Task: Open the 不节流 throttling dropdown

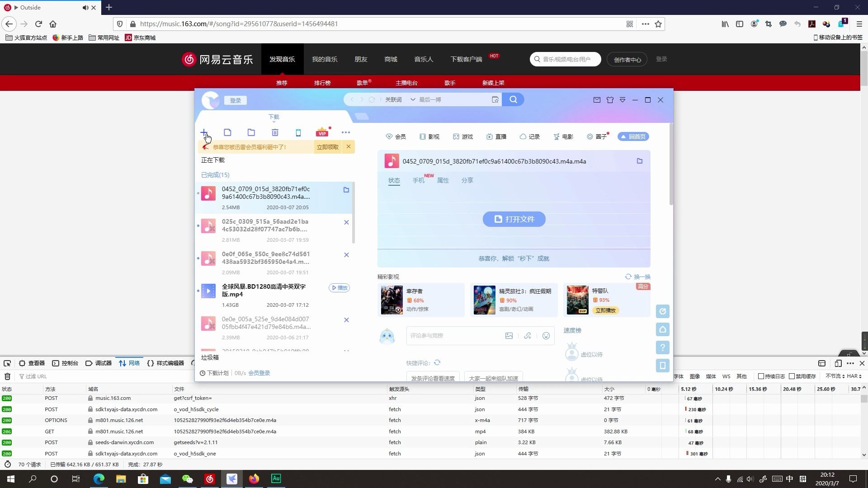Action: pos(835,376)
